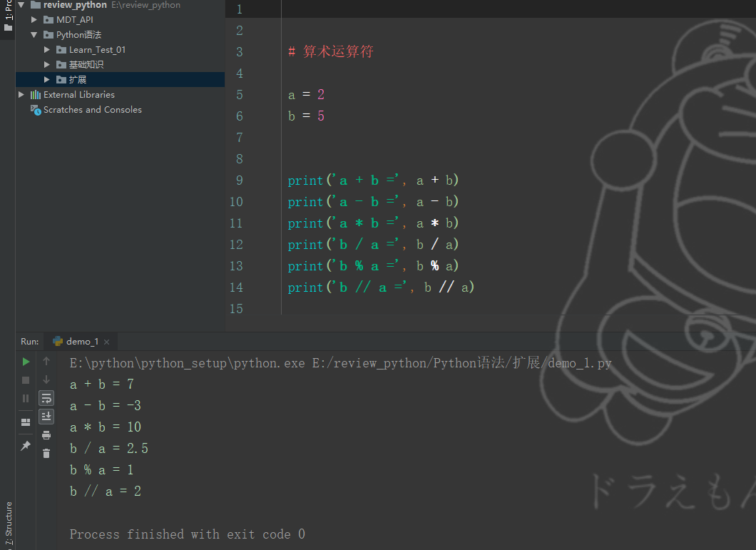Click 'a * b = 10' output line
The width and height of the screenshot is (756, 550).
click(x=106, y=427)
